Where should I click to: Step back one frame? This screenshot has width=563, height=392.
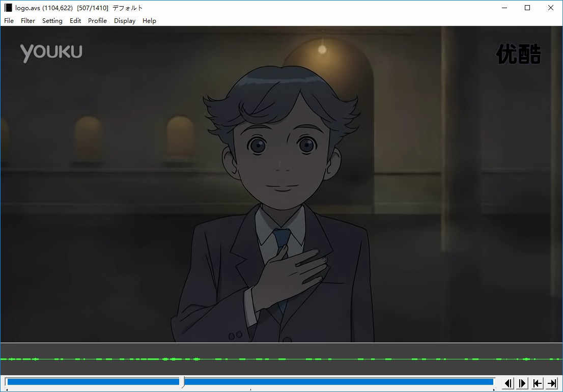(x=508, y=383)
